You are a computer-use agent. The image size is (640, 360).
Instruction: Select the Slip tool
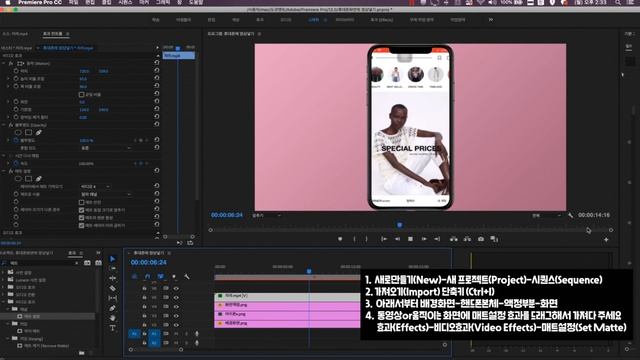113,298
